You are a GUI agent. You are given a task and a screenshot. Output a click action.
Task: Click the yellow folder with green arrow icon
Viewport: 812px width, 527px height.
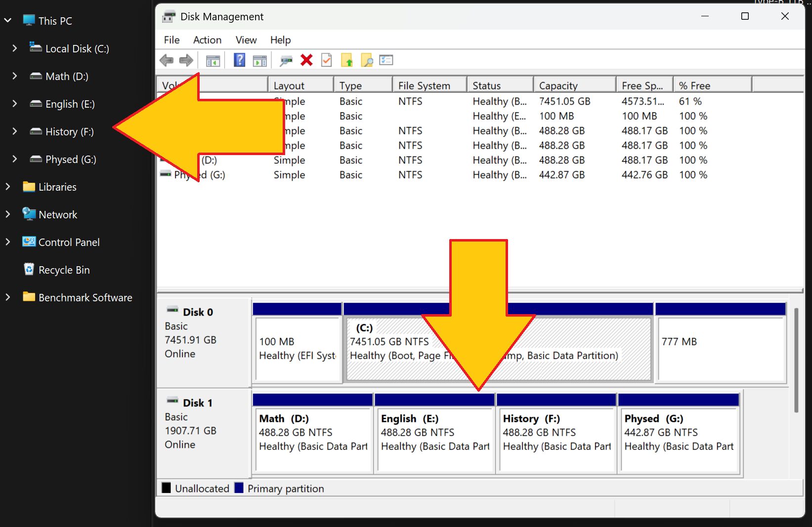tap(347, 60)
